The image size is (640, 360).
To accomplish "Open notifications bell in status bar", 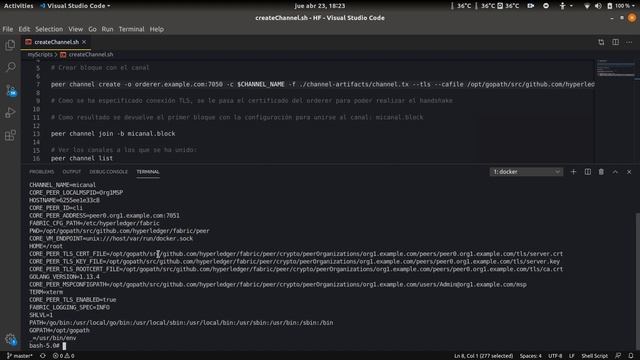I will (x=631, y=356).
